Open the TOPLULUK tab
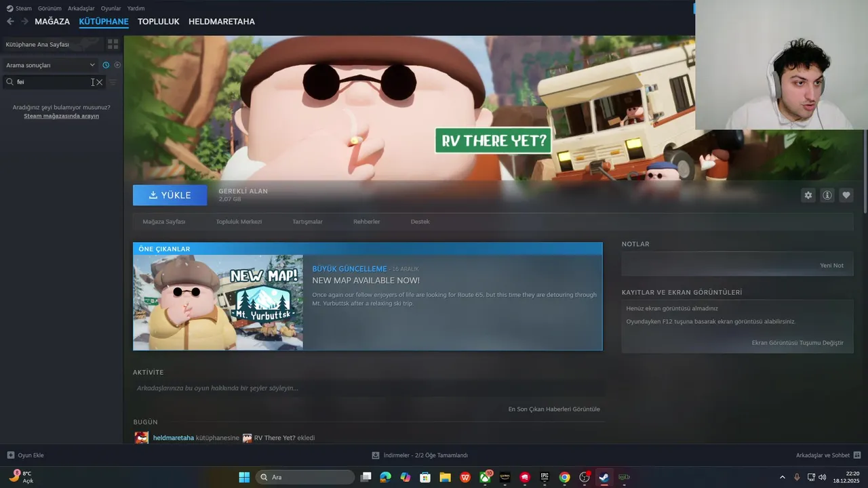868x488 pixels. click(159, 22)
